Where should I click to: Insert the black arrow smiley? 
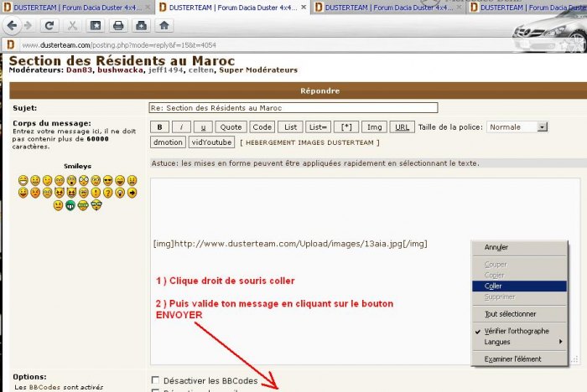point(132,193)
